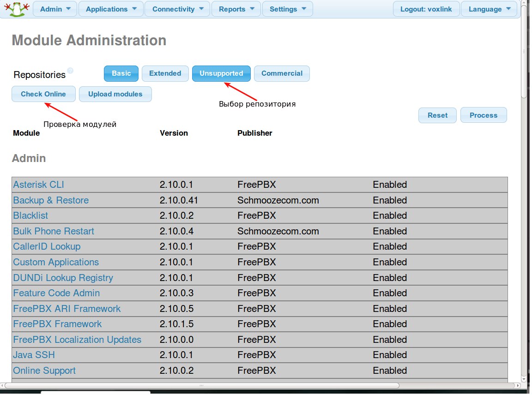Click the scroll-right arrow of horizontal scrollbar
The height and width of the screenshot is (395, 532).
point(518,385)
